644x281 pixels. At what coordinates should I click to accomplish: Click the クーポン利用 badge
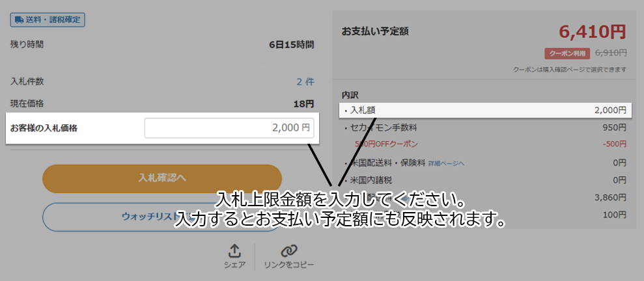click(x=567, y=53)
